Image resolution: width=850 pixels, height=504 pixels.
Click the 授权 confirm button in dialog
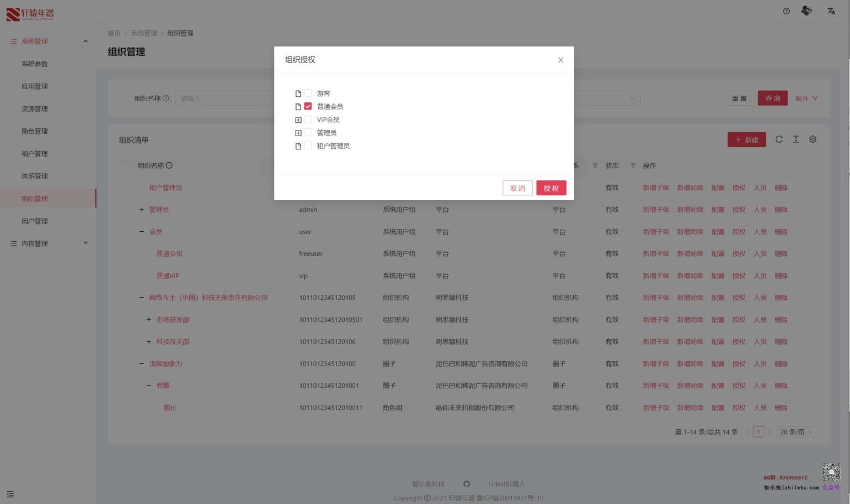click(x=551, y=188)
